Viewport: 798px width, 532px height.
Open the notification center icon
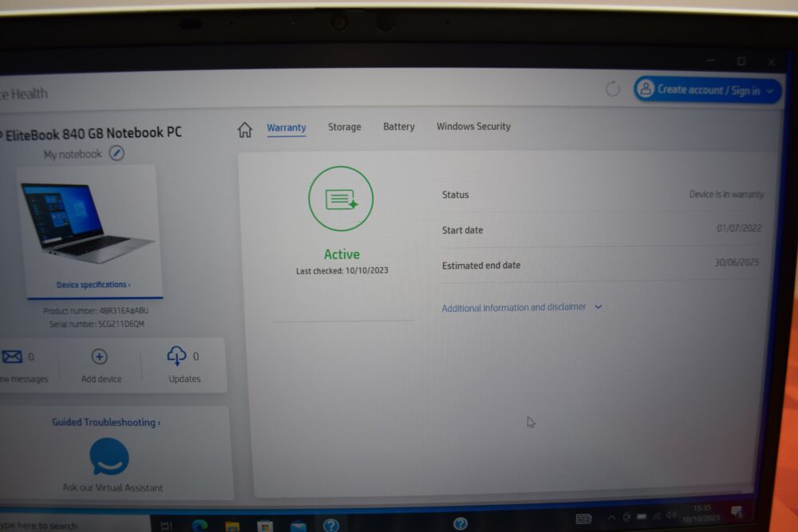pyautogui.click(x=737, y=511)
